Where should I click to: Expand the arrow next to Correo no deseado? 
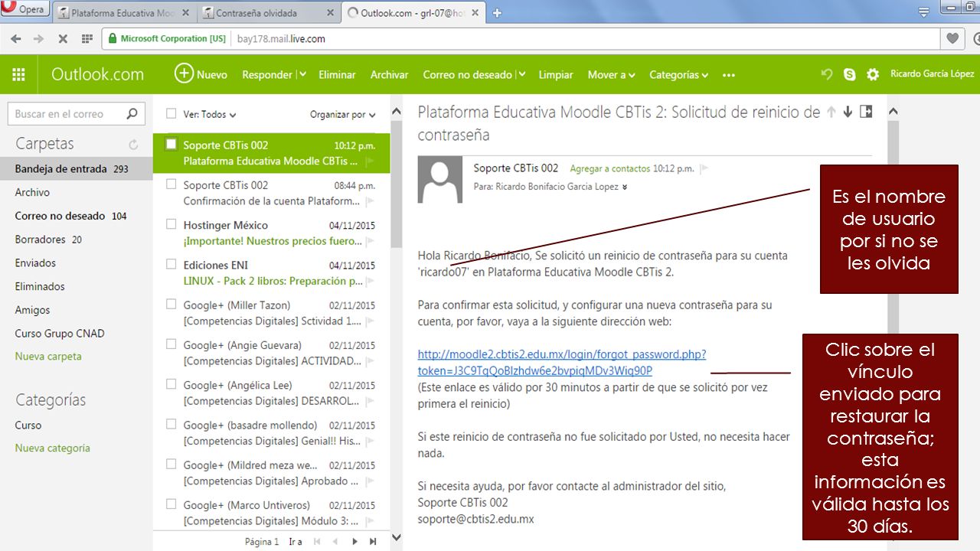tap(522, 75)
